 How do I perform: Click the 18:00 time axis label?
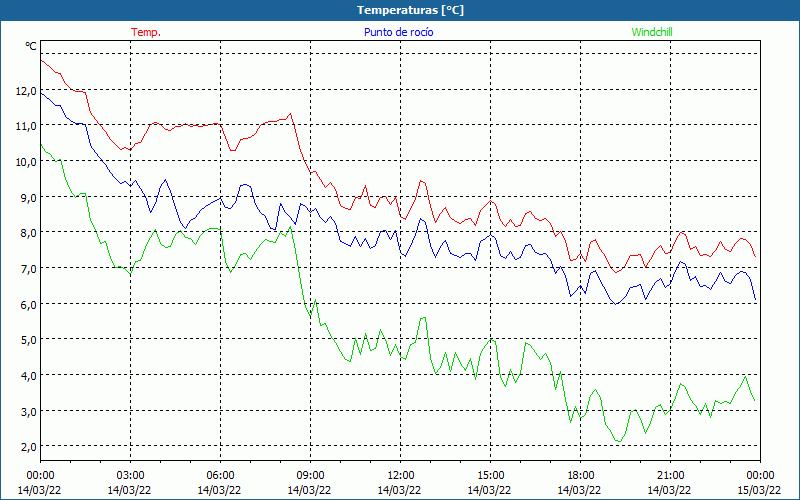click(580, 476)
